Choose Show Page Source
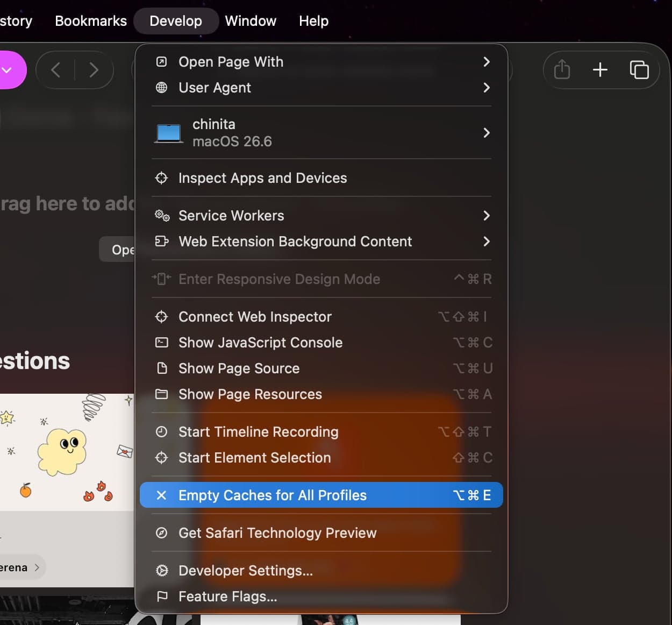The height and width of the screenshot is (625, 672). pyautogui.click(x=321, y=368)
